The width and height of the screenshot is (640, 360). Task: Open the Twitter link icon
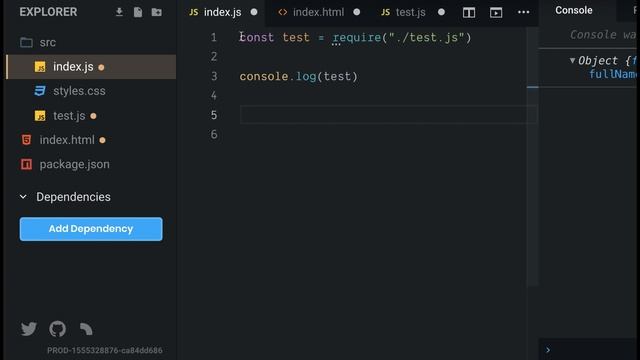coord(29,329)
